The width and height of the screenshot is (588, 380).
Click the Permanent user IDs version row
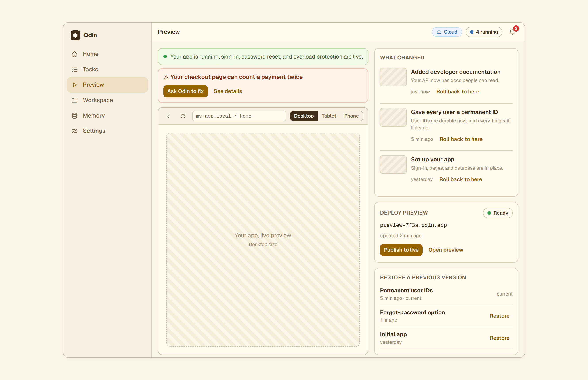point(446,294)
